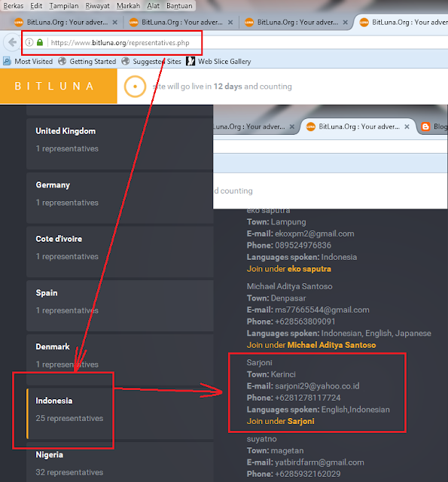Close the overlay window's left BitLuna tab
The height and width of the screenshot is (482, 448).
coord(292,127)
